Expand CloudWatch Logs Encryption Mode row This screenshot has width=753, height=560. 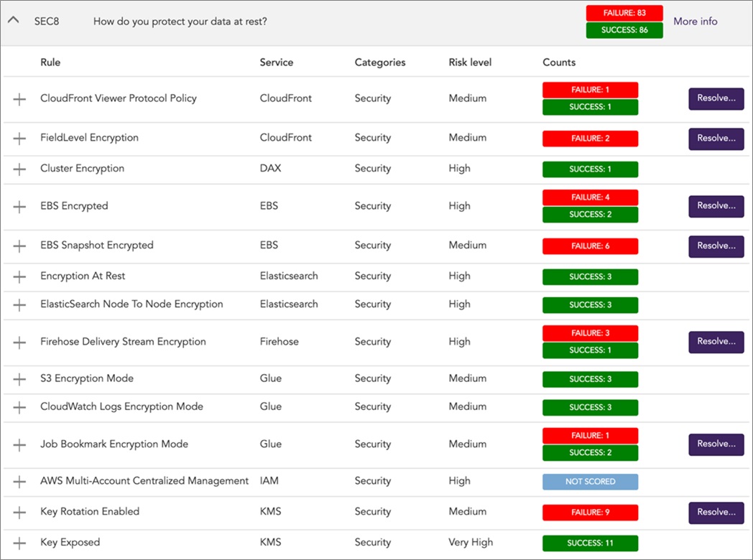(19, 408)
